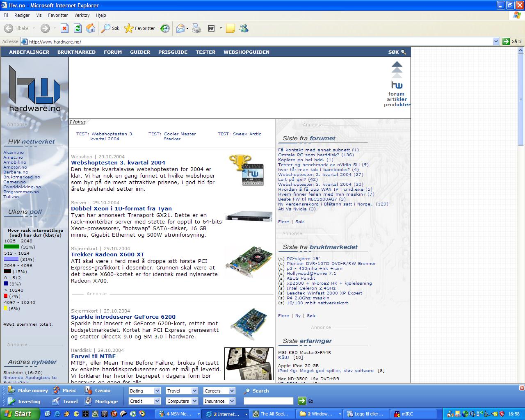Click the vertical page scrollbar thumb
Viewport: 525px width, 420px height.
click(521, 99)
